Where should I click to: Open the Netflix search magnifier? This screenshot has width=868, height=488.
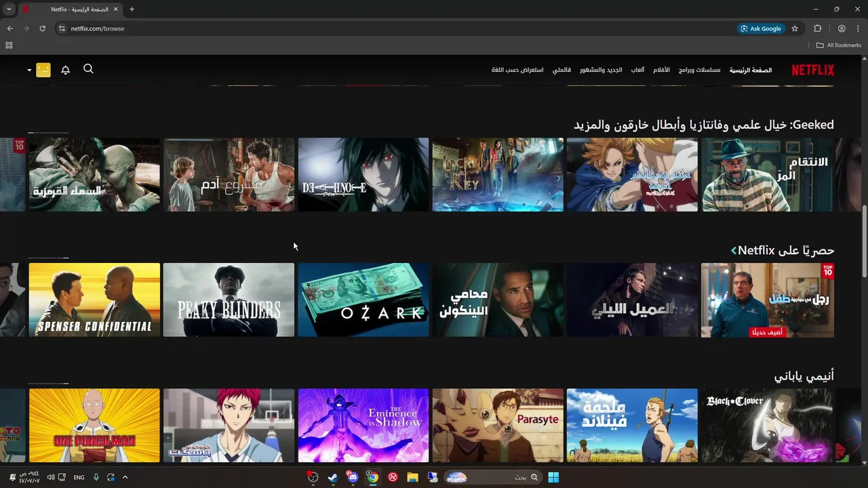pos(88,69)
